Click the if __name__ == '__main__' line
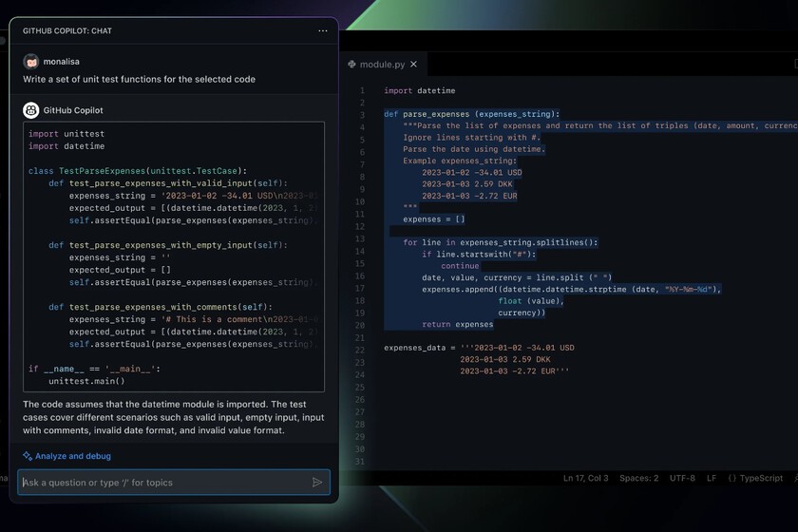Image resolution: width=798 pixels, height=532 pixels. click(94, 370)
